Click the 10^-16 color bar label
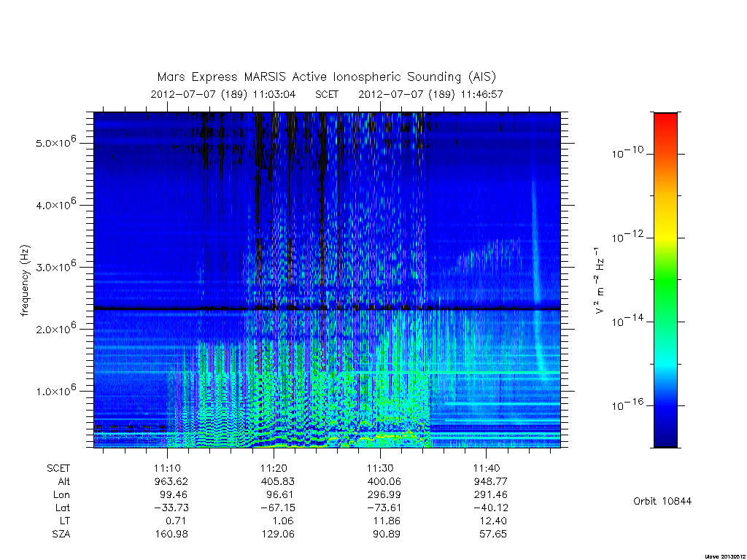 (627, 404)
